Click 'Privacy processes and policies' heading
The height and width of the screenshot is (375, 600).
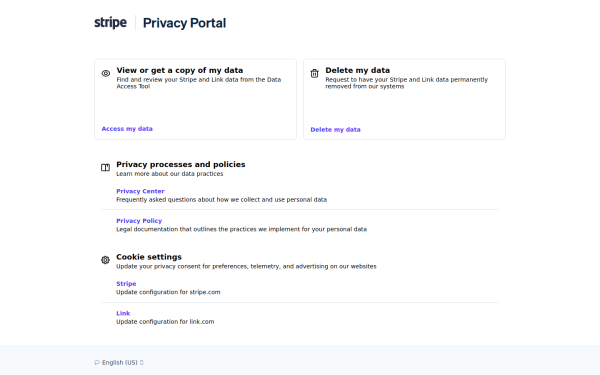[x=181, y=165]
